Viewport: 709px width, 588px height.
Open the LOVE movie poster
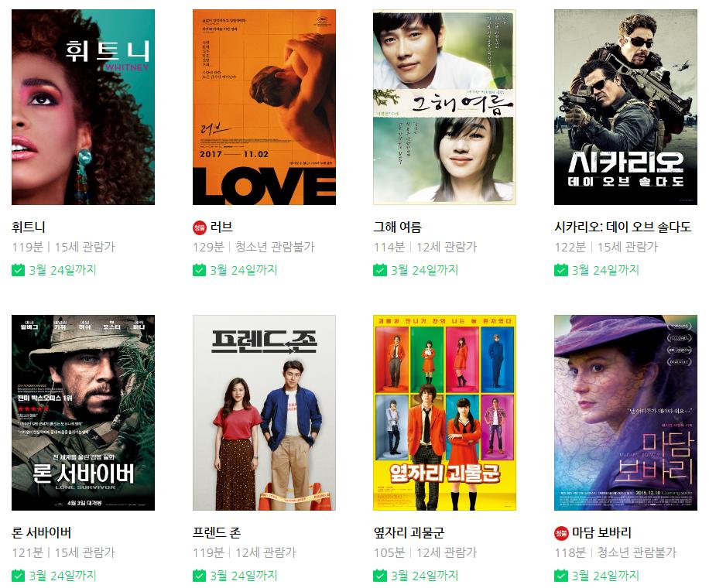point(264,107)
